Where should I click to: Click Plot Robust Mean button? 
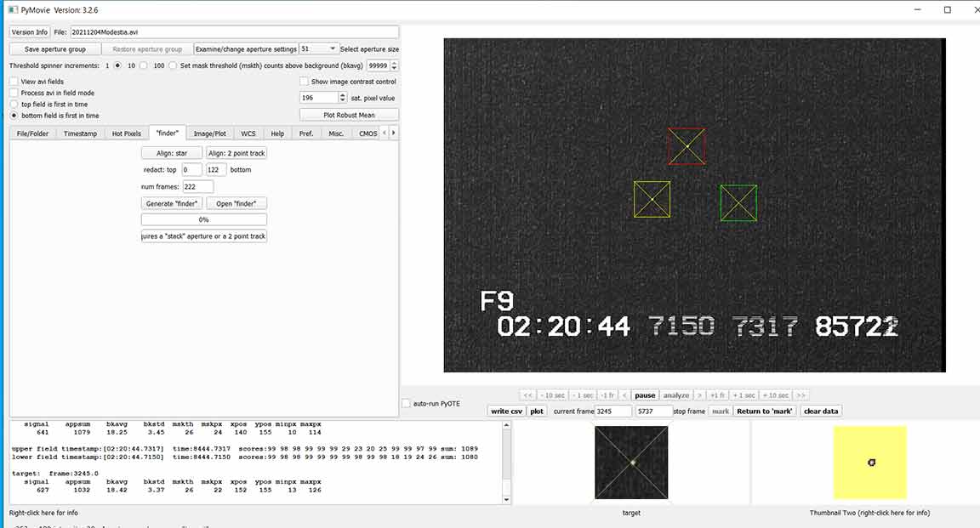click(349, 115)
